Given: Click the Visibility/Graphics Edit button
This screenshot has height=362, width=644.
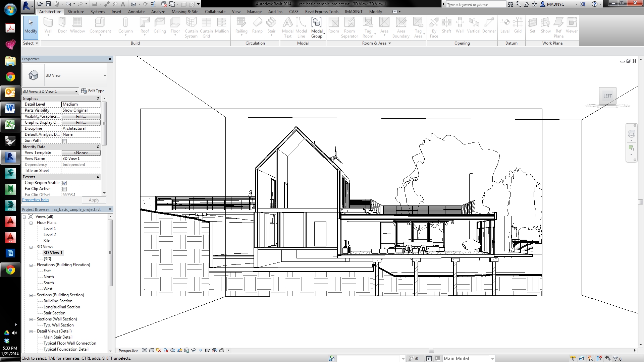Looking at the screenshot, I should click(x=81, y=117).
